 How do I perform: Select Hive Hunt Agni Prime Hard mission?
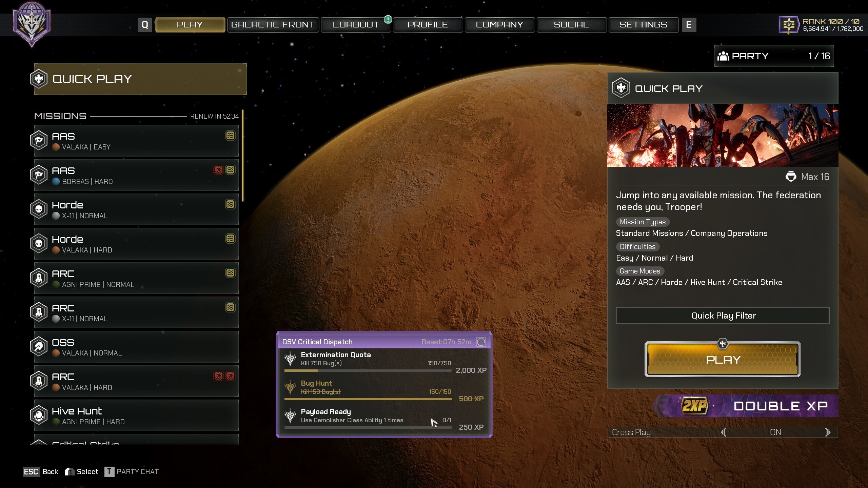pyautogui.click(x=136, y=415)
